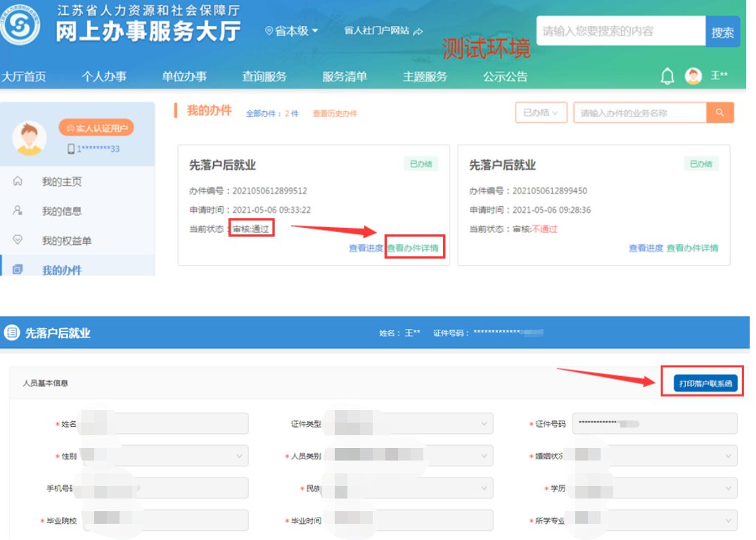Open the 个人办事 menu item
Image resolution: width=756 pixels, height=540 pixels.
[104, 77]
